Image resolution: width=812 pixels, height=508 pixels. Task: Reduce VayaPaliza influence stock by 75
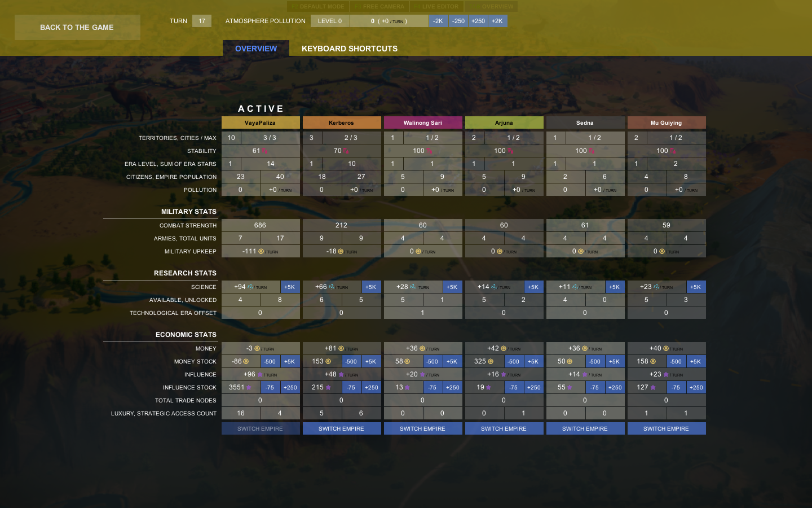point(270,387)
